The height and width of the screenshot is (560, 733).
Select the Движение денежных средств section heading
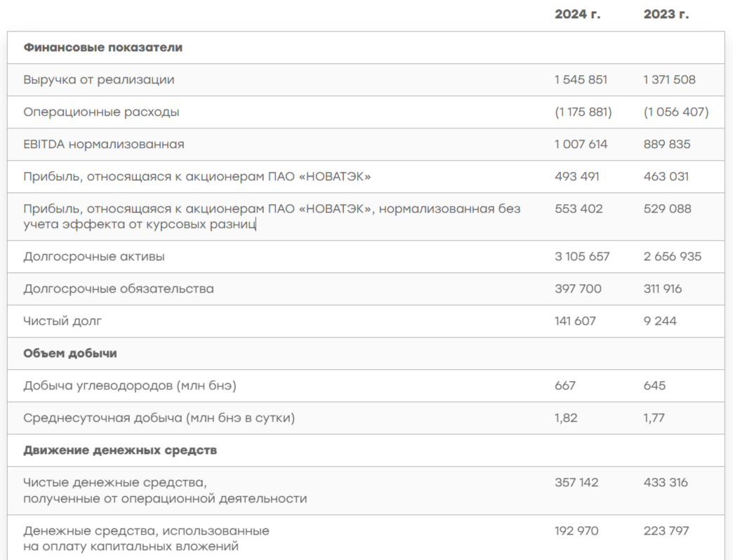point(120,451)
